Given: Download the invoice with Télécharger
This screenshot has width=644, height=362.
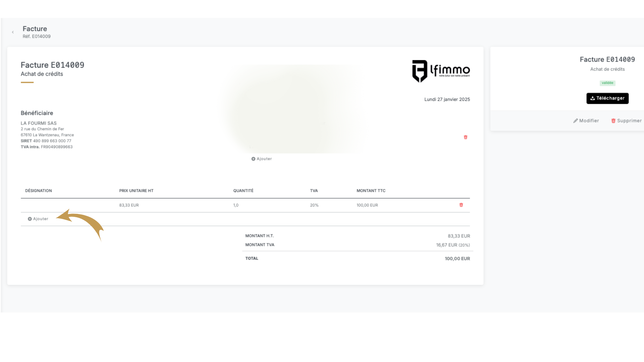Looking at the screenshot, I should click(607, 98).
